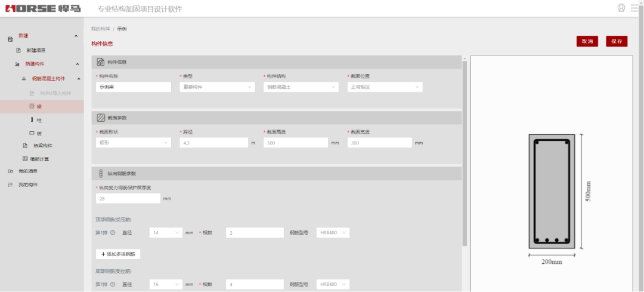The height and width of the screenshot is (292, 644).
Task: Click the 200mm dimension label in preview
Action: click(x=552, y=262)
